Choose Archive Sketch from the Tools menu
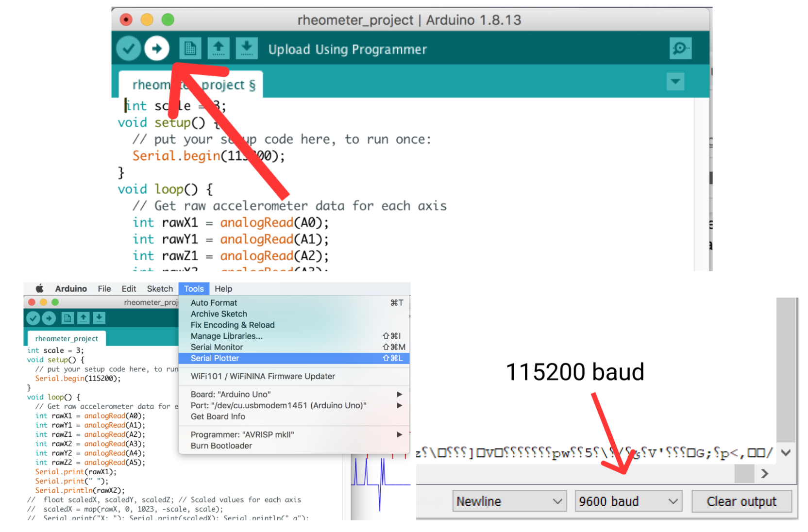Screen dimensions: 808x532 (x=294, y=314)
